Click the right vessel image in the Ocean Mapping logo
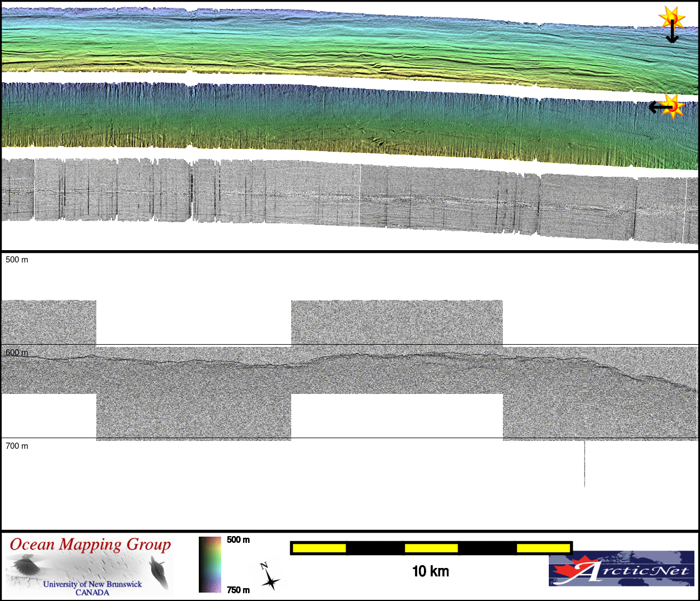This screenshot has height=601, width=700. (159, 572)
